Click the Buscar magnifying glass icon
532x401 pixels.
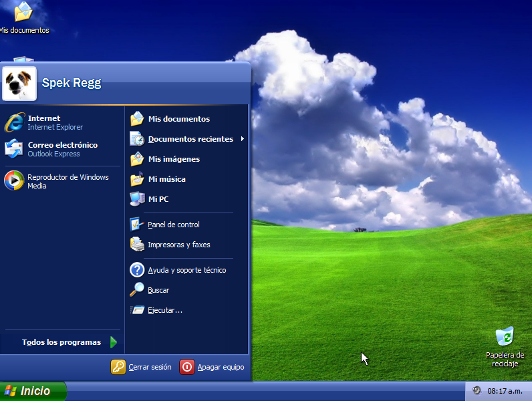pos(137,290)
